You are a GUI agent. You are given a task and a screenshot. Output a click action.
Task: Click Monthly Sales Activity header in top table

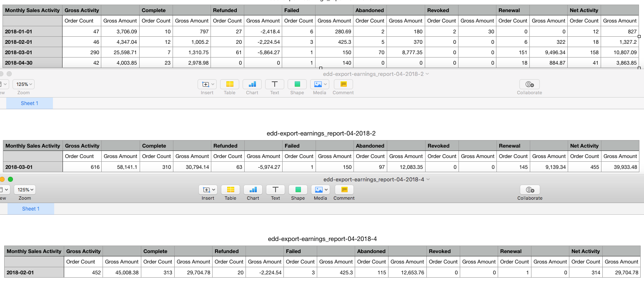(x=33, y=10)
